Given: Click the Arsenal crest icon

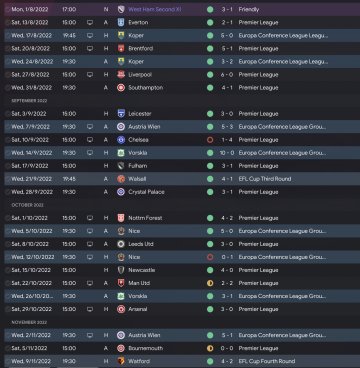Looking at the screenshot, I should tap(121, 309).
